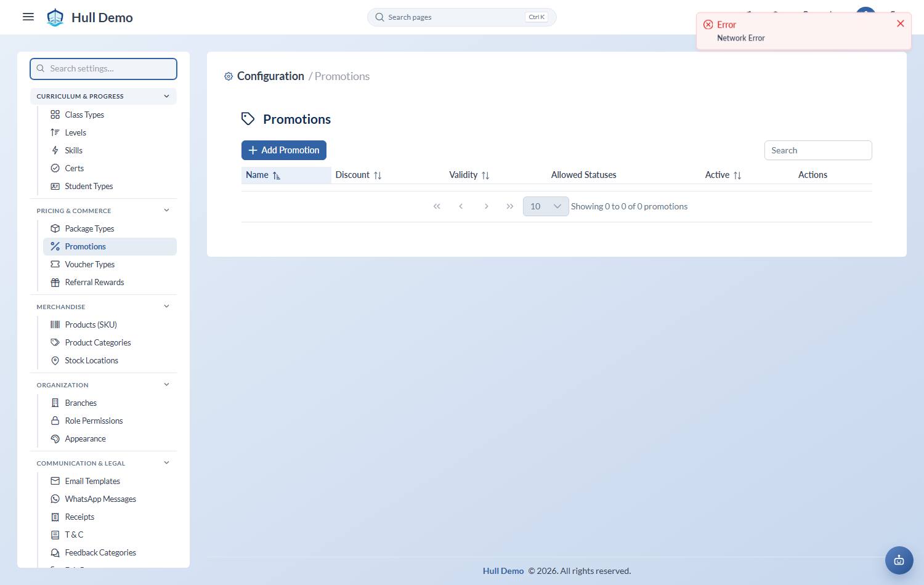Sort the table by Name column

click(286, 175)
